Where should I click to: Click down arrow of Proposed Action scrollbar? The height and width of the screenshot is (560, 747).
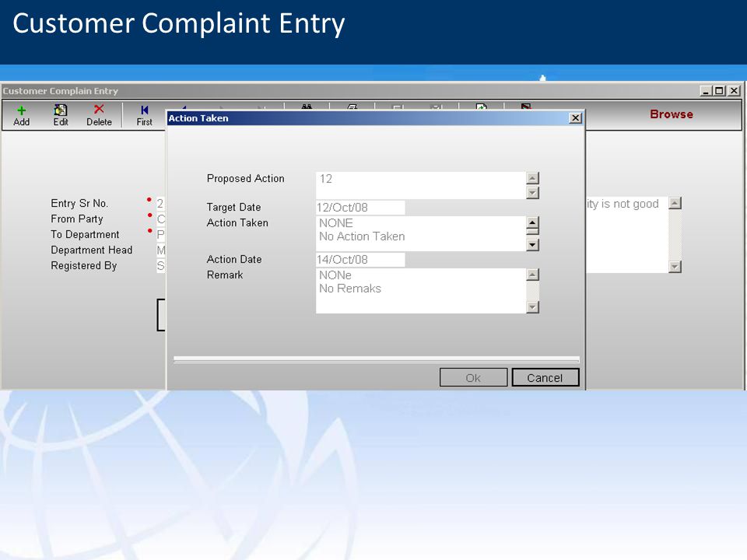(532, 193)
